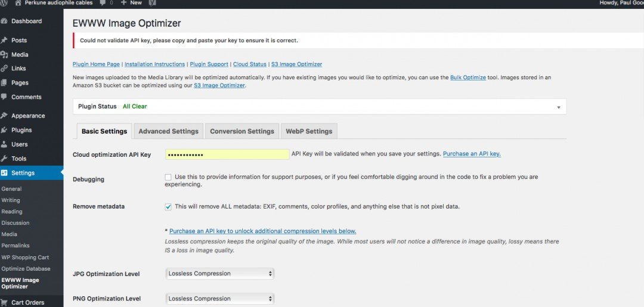Click the Appearance paintbrush icon
Image resolution: width=644 pixels, height=307 pixels.
[4, 116]
